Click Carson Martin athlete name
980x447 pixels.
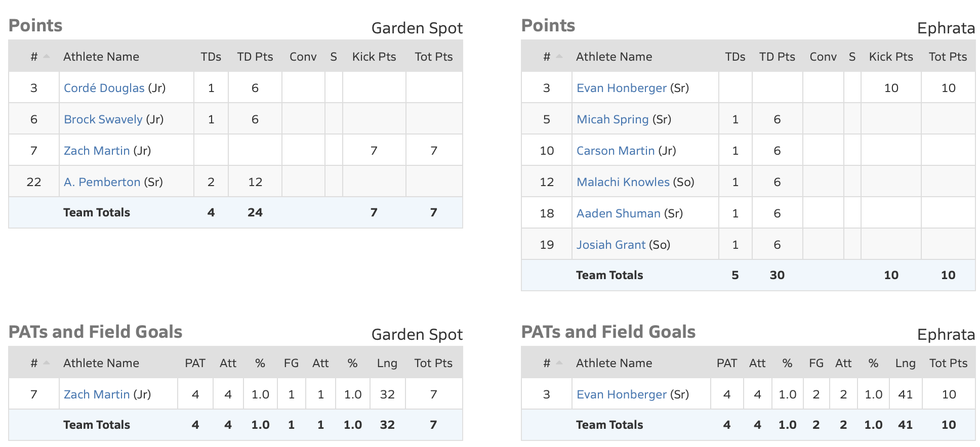616,151
